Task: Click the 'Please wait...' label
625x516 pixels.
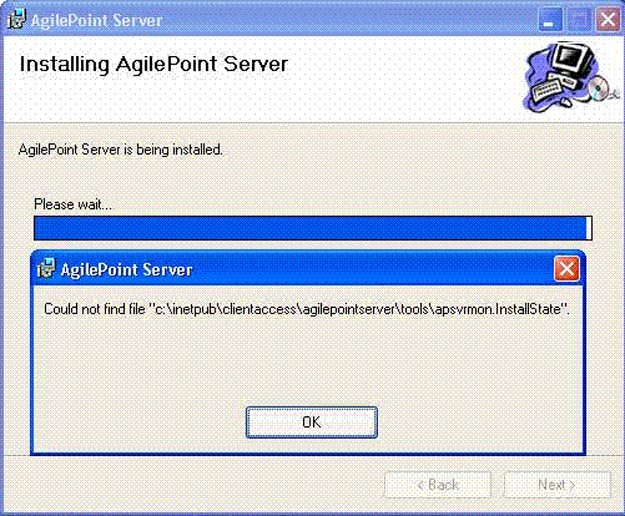Action: [73, 204]
